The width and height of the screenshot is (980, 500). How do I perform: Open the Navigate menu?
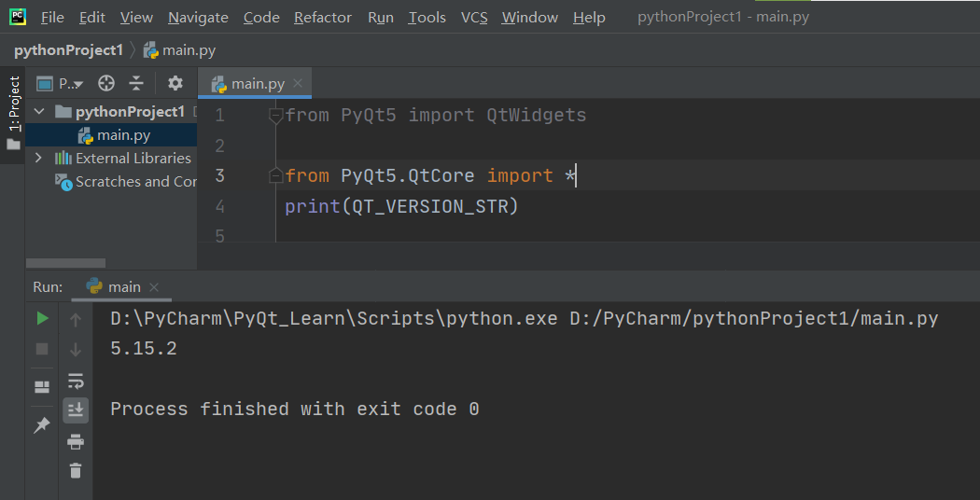198,18
